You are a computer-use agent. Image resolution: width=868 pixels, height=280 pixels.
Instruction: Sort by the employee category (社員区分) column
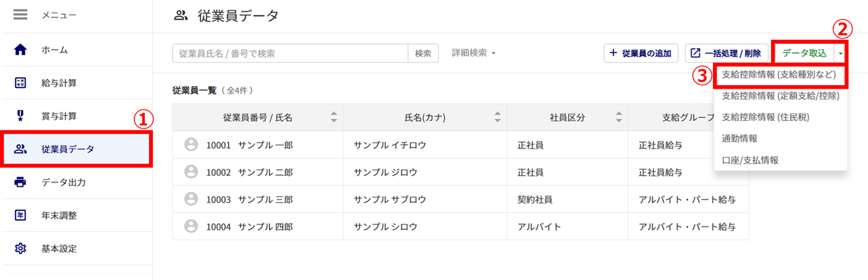click(x=618, y=117)
